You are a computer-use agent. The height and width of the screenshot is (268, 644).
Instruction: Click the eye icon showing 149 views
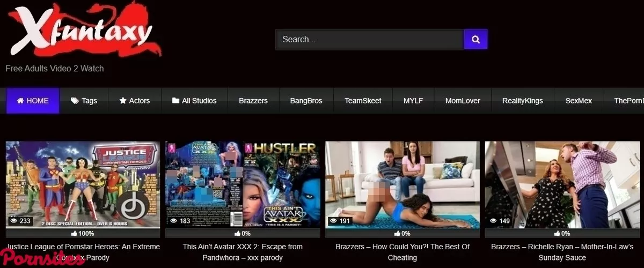[x=493, y=221]
